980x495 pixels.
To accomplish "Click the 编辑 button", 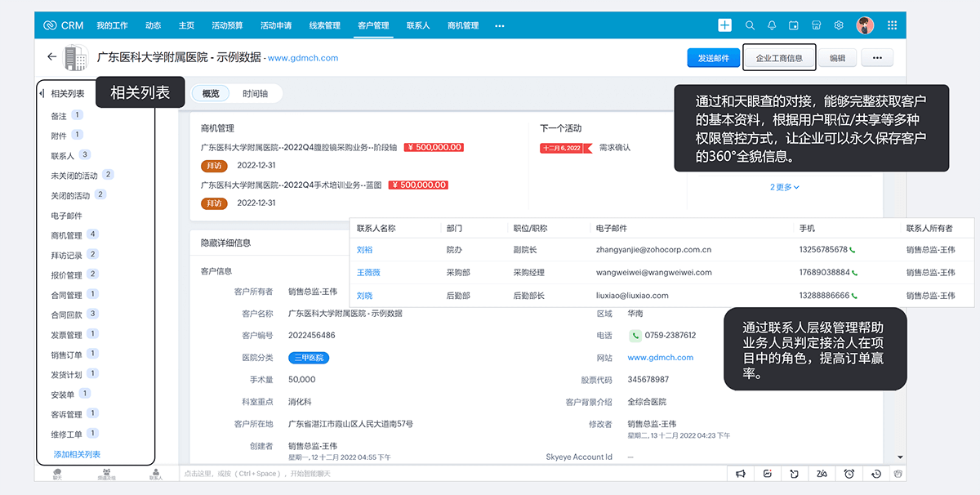I will click(837, 58).
